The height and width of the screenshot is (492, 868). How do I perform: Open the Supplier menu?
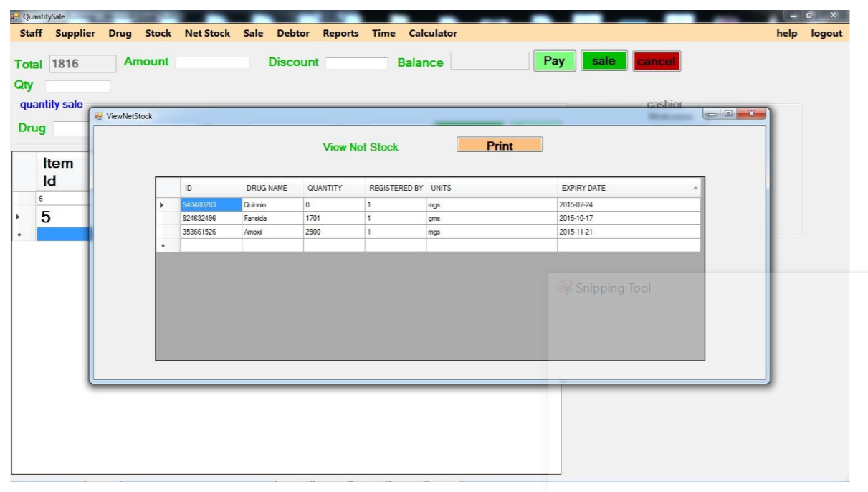[x=75, y=33]
